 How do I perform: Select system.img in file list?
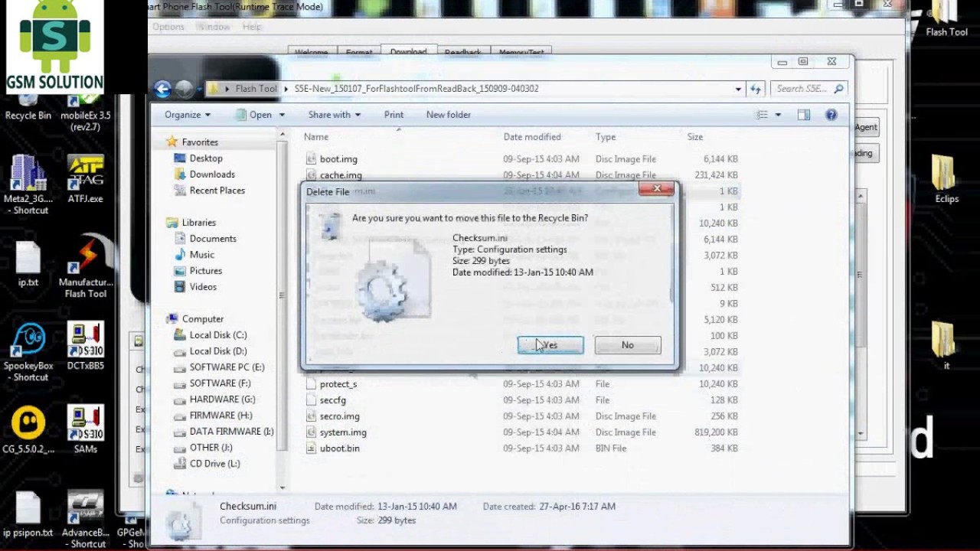(x=343, y=432)
